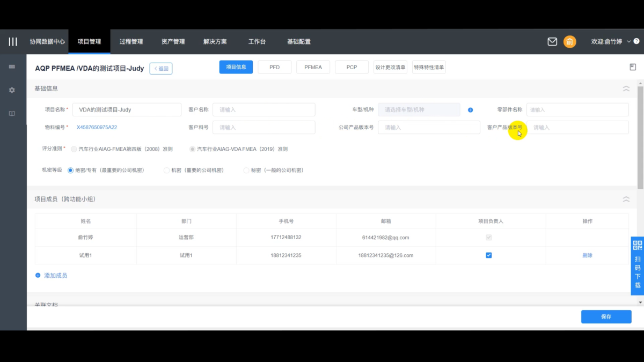Click the 添加成员 link
Image resolution: width=644 pixels, height=362 pixels.
55,275
